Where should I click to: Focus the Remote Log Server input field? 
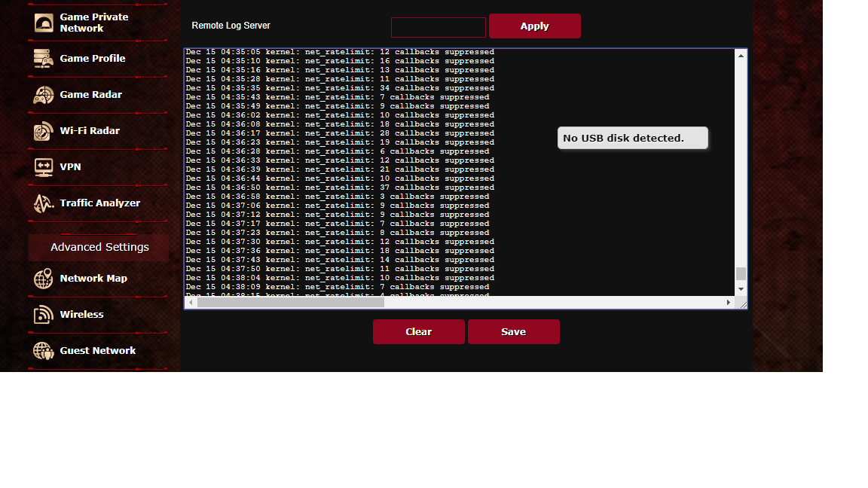click(x=439, y=27)
